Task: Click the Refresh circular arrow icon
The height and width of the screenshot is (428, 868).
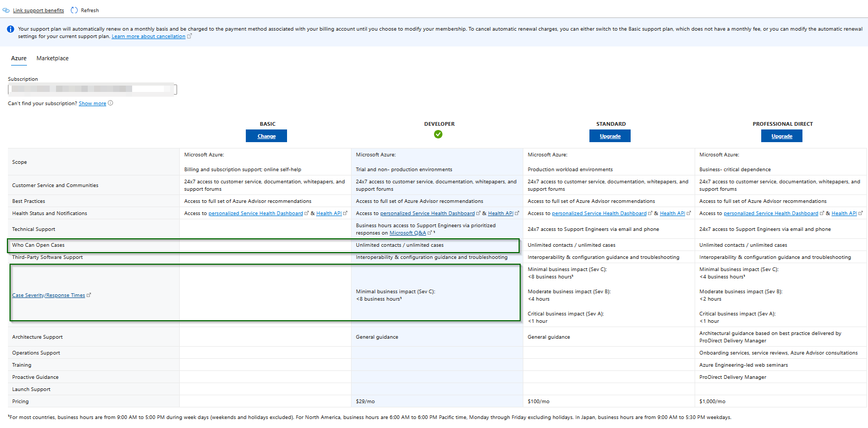Action: [x=74, y=10]
